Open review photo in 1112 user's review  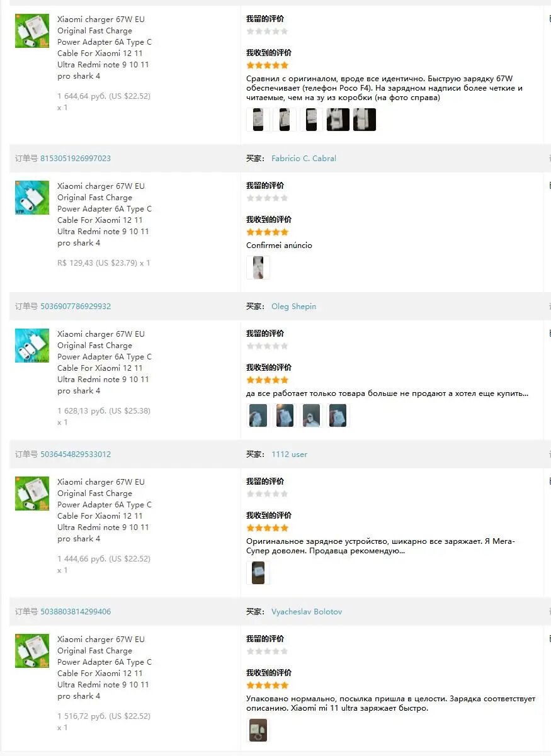coord(258,573)
